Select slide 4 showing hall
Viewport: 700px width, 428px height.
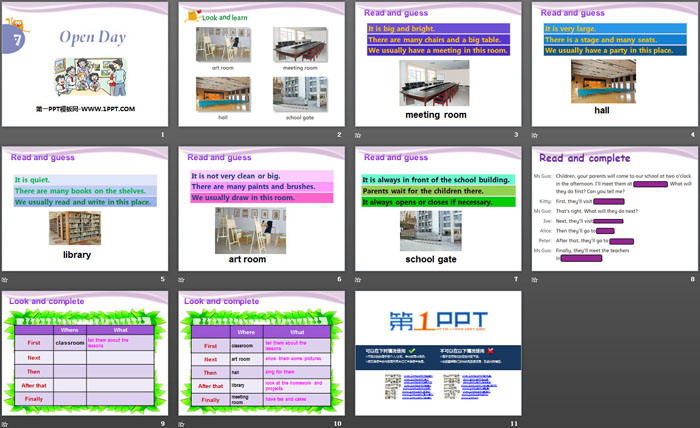click(615, 64)
